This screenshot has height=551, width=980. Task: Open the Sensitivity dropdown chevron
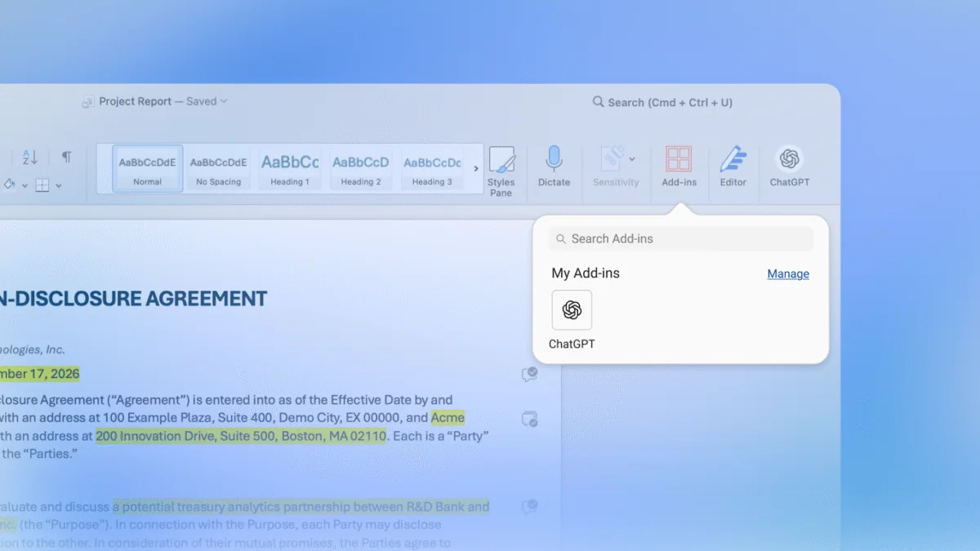(x=632, y=158)
